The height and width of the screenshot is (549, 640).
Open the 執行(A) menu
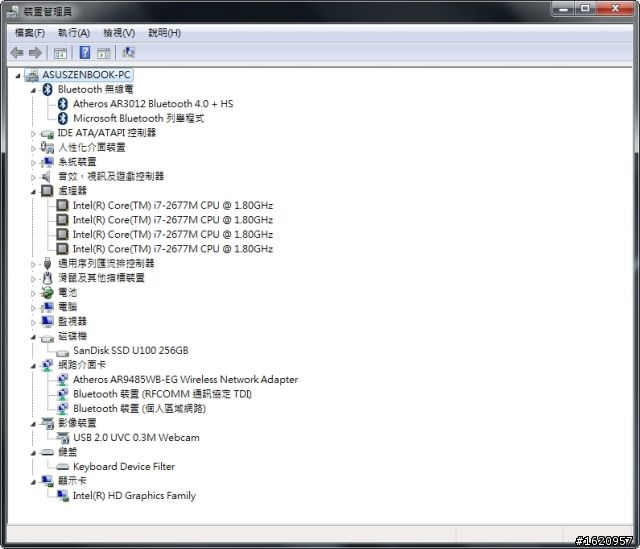pyautogui.click(x=74, y=33)
